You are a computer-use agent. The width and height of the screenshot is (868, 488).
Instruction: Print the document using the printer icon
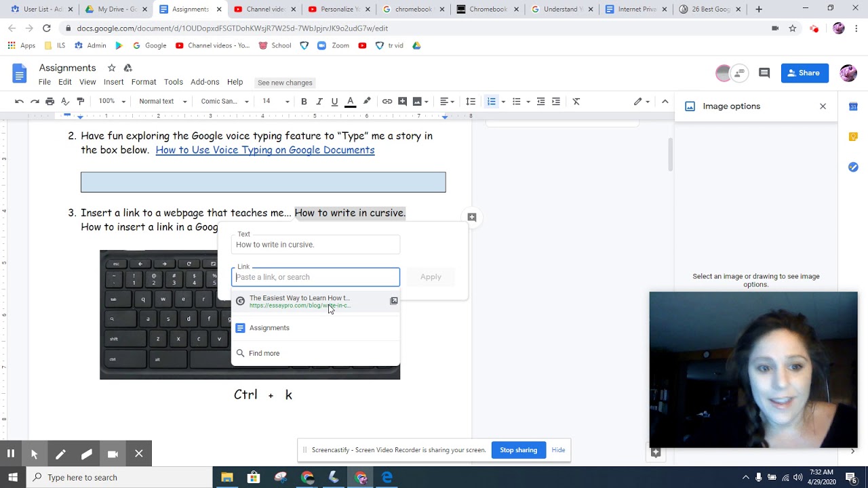pos(50,102)
